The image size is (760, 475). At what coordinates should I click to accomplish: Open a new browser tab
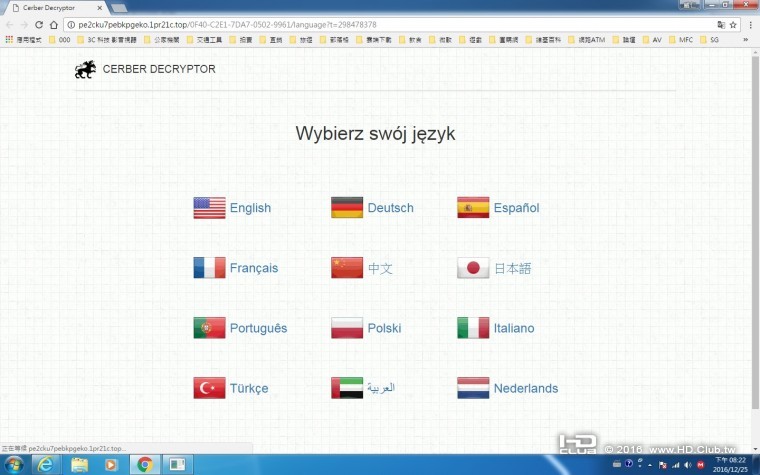click(119, 8)
